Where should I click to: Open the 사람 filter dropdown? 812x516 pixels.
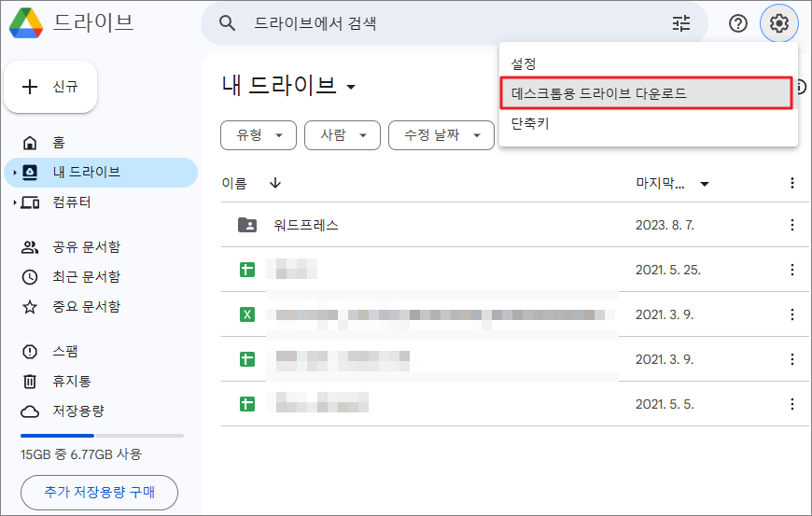[343, 135]
